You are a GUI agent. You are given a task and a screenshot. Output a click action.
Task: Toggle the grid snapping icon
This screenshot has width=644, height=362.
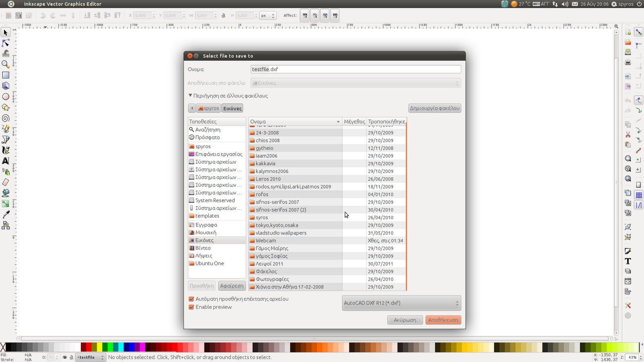coord(639,195)
